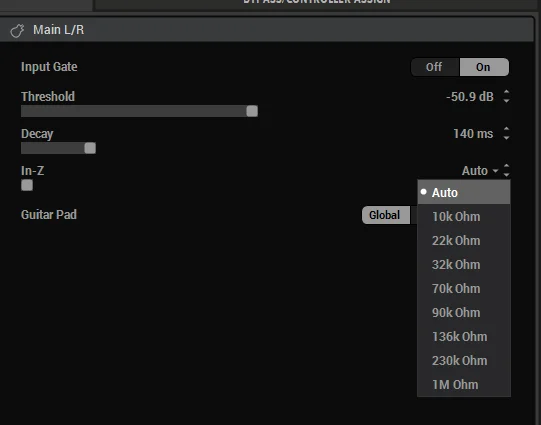Select Auto in the impedance list
This screenshot has height=425, width=541.
[x=464, y=192]
